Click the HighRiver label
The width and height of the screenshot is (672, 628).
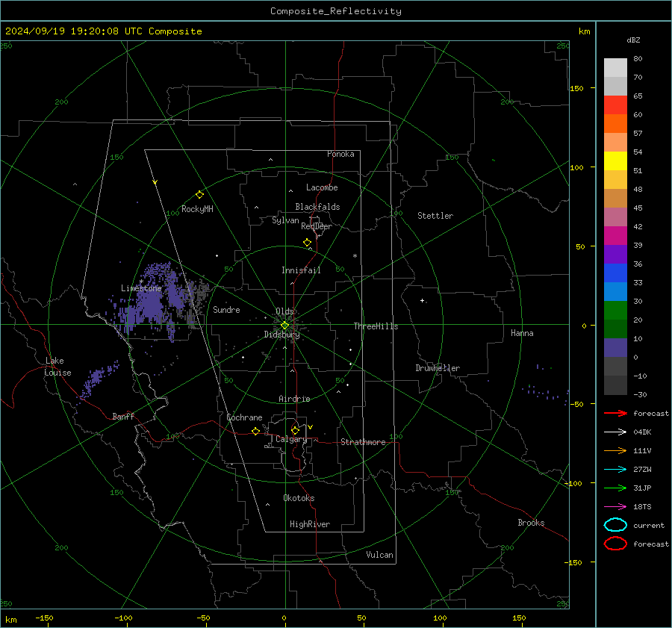pos(310,524)
